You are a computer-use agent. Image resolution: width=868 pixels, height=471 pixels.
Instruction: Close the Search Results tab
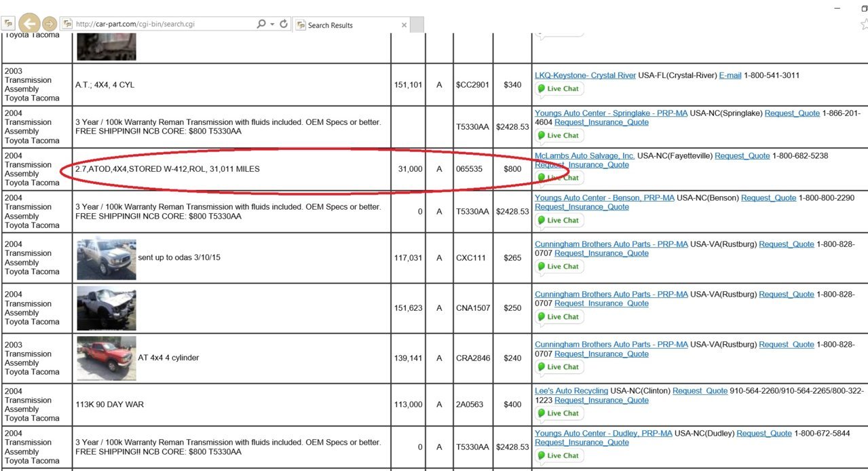click(x=404, y=25)
